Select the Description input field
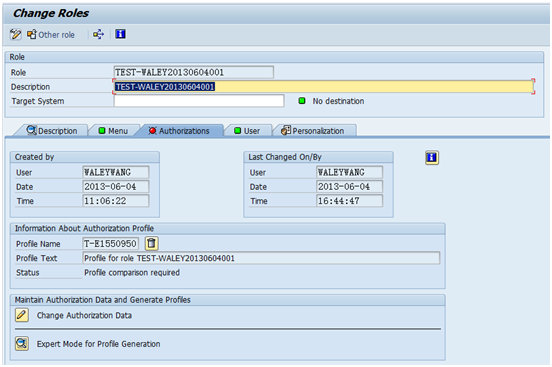 point(324,87)
